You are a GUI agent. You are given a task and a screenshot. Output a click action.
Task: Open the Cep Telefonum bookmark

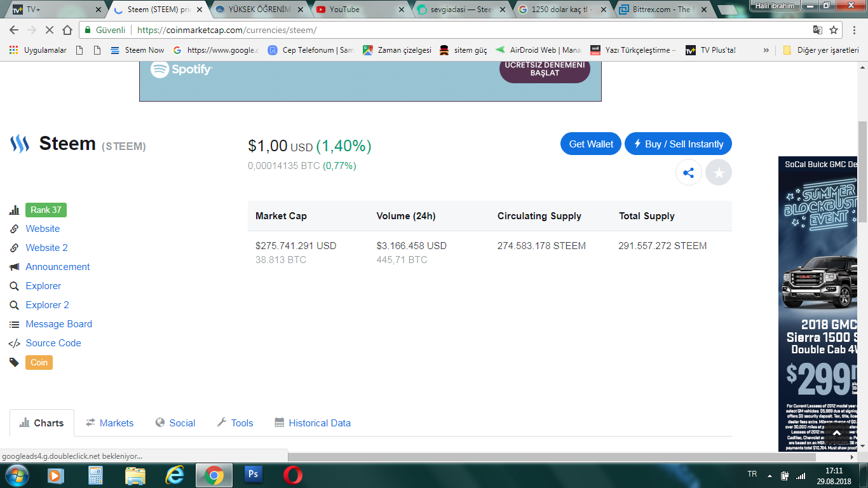[x=310, y=50]
